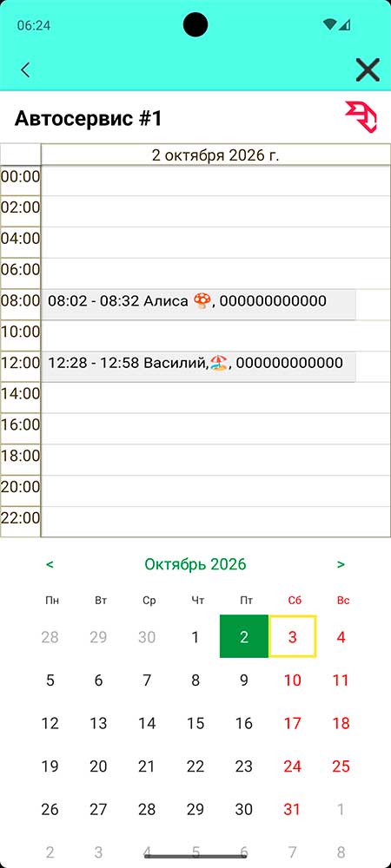Choose October 26 in the calendar
The width and height of the screenshot is (391, 868).
(x=50, y=809)
